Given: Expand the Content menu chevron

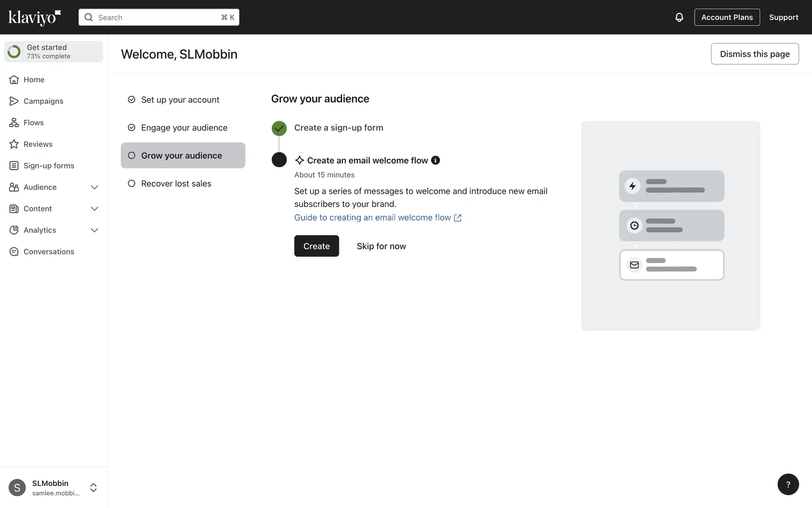Looking at the screenshot, I should tap(94, 209).
